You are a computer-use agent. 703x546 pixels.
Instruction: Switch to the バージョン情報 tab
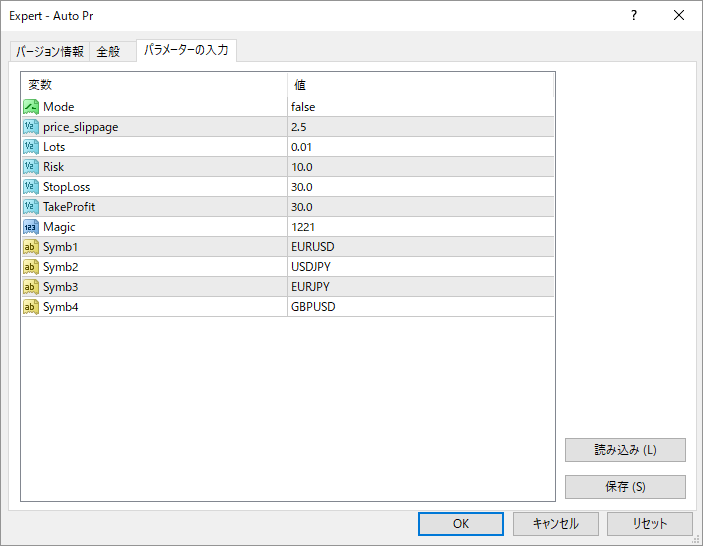(50, 52)
